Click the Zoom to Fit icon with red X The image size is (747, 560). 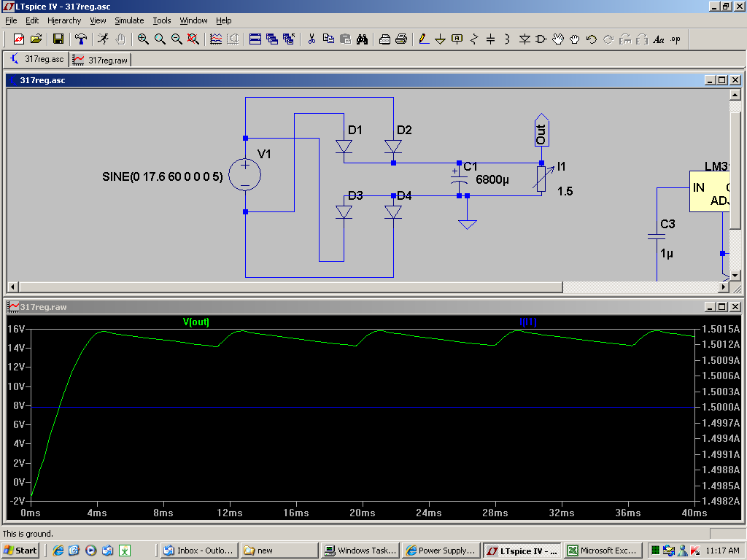tap(193, 39)
